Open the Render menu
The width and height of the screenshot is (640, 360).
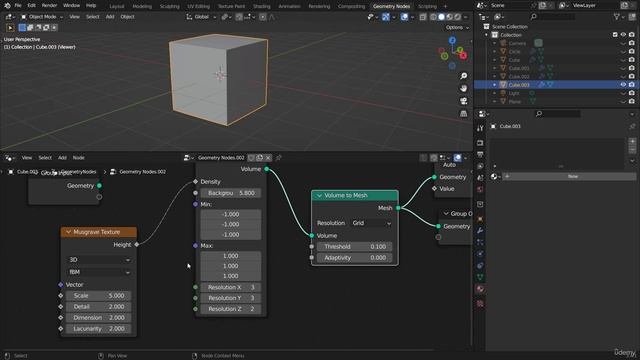pos(49,6)
